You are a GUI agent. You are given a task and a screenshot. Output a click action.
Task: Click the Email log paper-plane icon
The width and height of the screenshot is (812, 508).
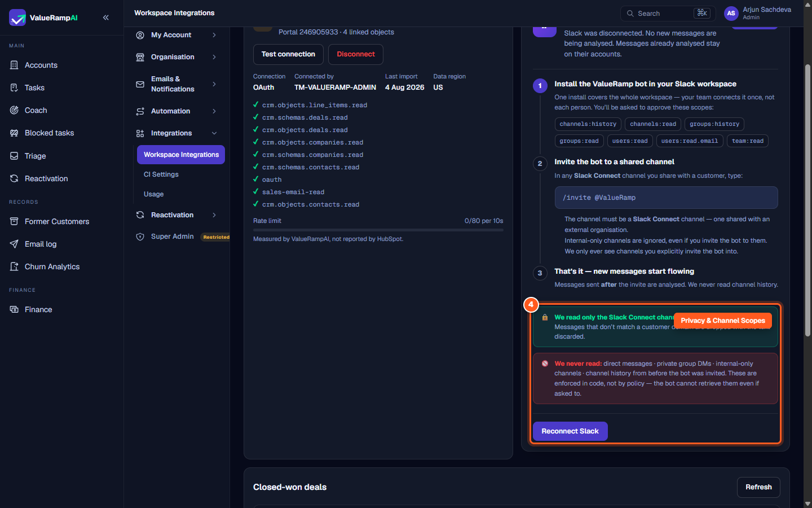[14, 244]
